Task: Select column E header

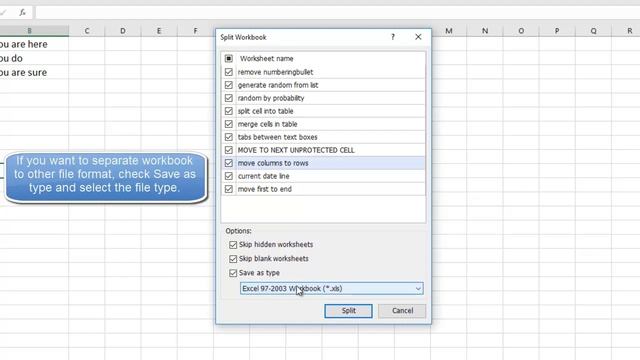Action: point(159,31)
